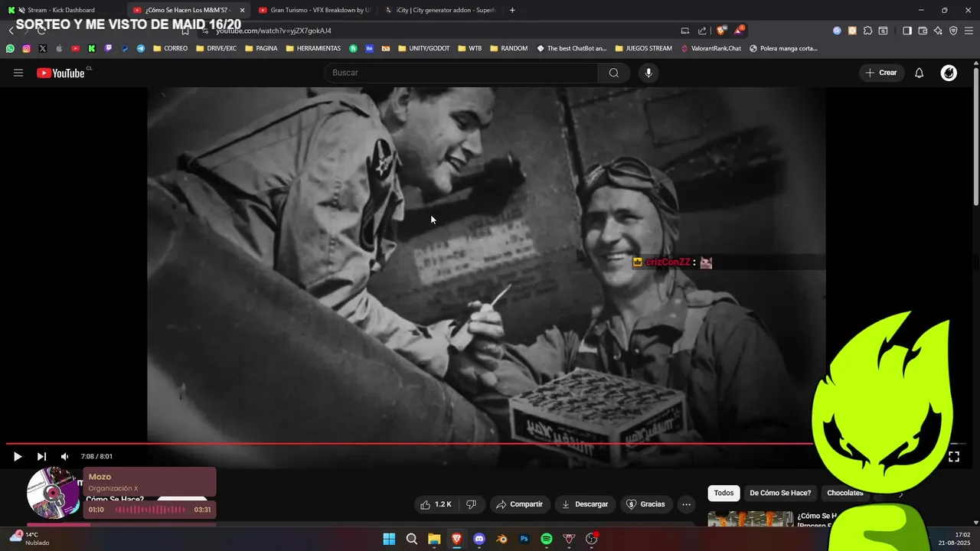
Task: Skip to the next video
Action: click(x=41, y=457)
